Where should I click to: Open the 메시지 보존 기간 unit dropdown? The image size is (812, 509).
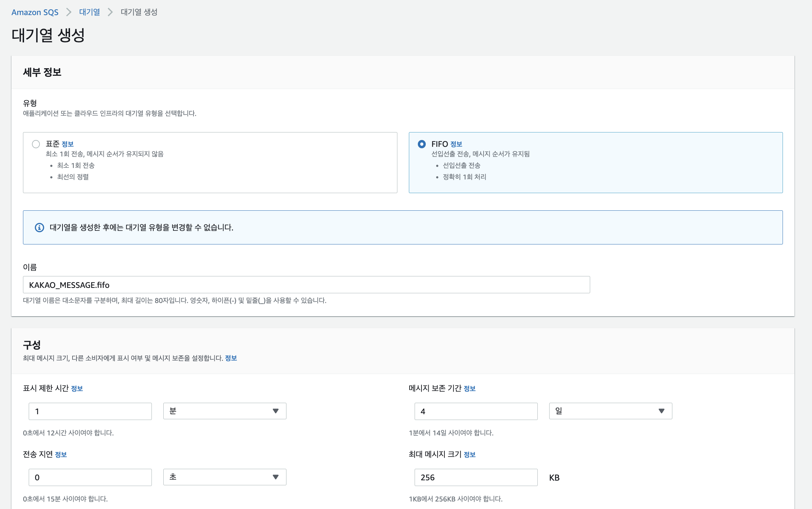click(610, 411)
